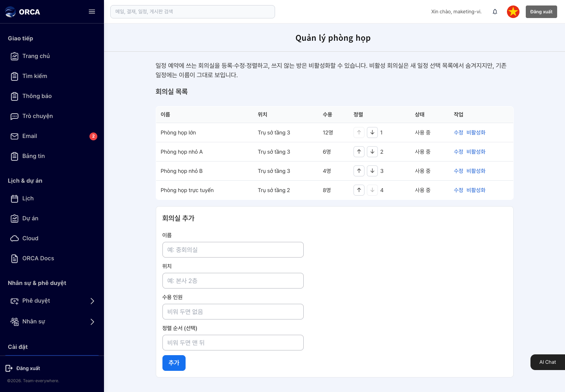Expand the Nhân sự submenu
Screen dimensions: 565x392
(x=93, y=322)
